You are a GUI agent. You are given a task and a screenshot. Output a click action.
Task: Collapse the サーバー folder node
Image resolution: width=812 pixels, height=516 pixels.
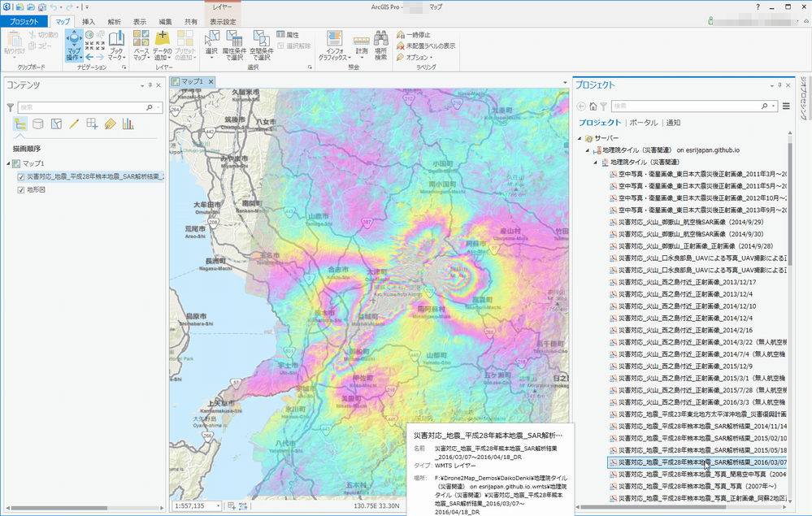(x=580, y=138)
